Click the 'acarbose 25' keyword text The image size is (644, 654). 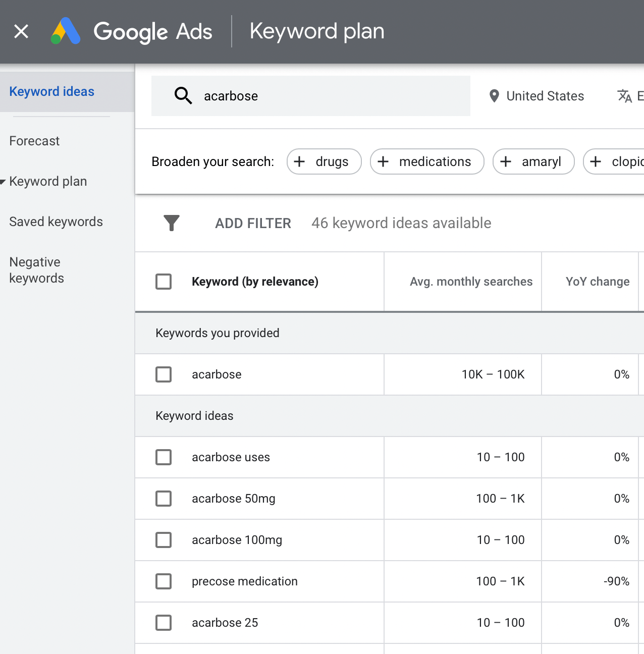click(x=225, y=623)
